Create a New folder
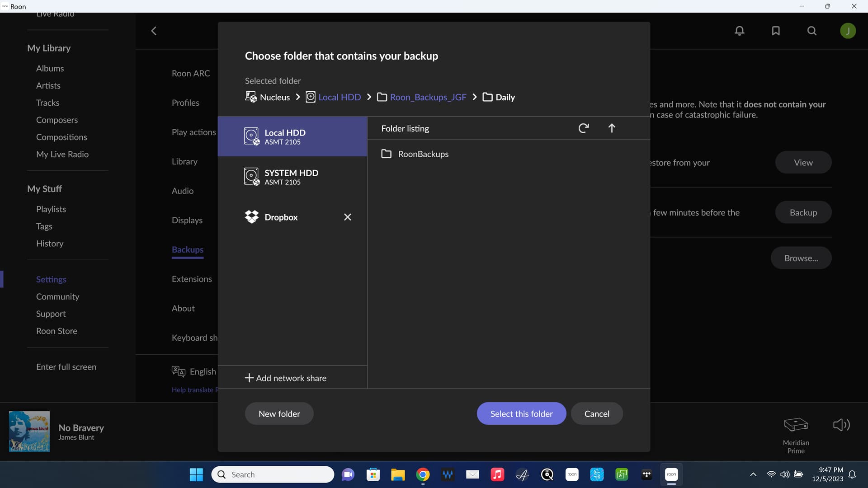868x488 pixels. tap(279, 413)
